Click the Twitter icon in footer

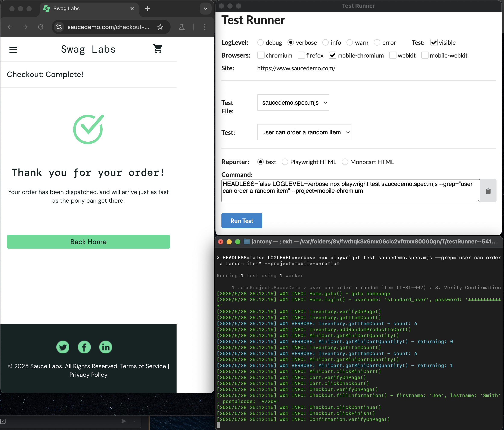click(63, 347)
